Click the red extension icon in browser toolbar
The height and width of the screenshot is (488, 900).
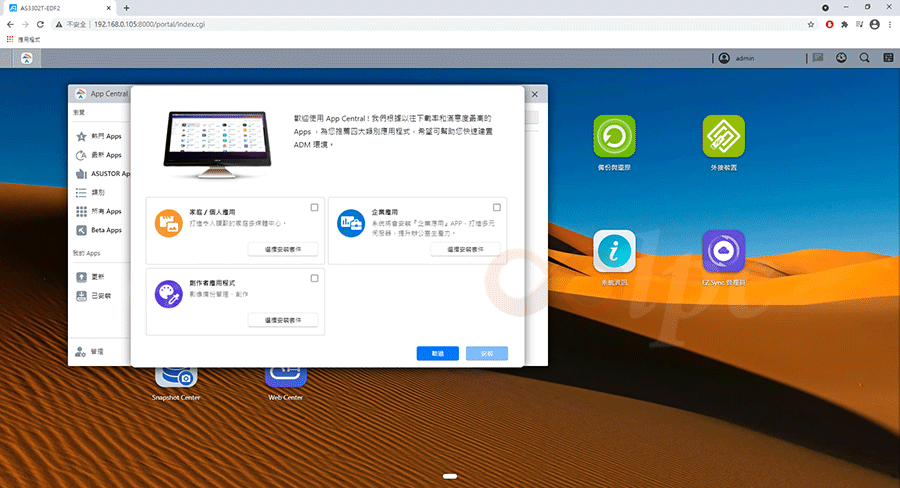[829, 24]
